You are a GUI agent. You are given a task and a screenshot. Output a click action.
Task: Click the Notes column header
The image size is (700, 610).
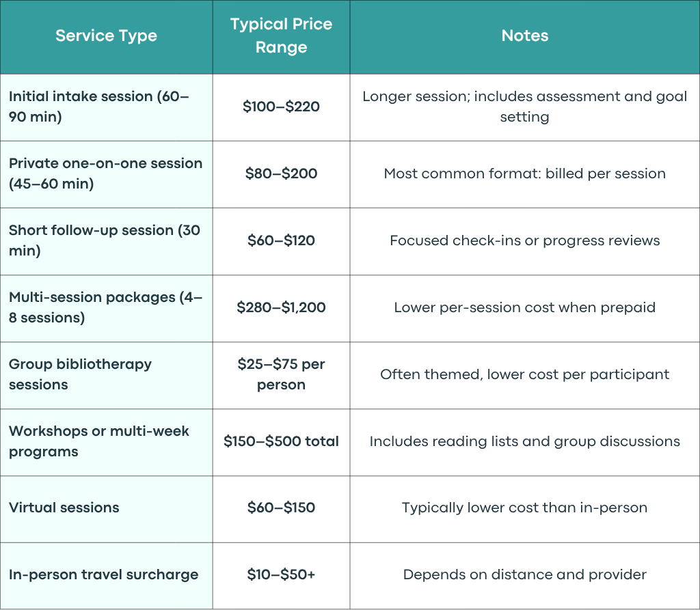tap(524, 36)
